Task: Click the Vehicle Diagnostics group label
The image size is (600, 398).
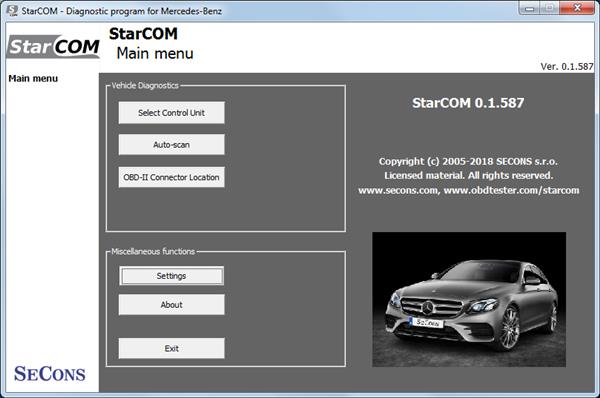Action: pyautogui.click(x=145, y=85)
